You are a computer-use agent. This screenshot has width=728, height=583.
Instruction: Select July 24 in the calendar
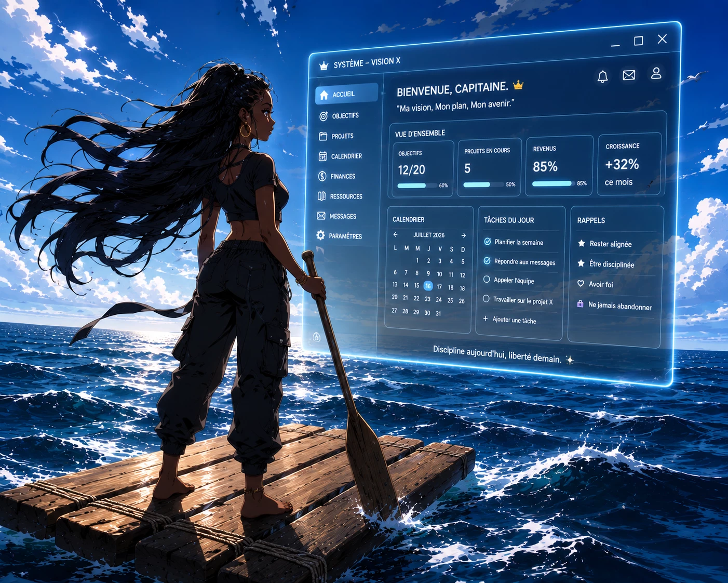click(439, 300)
